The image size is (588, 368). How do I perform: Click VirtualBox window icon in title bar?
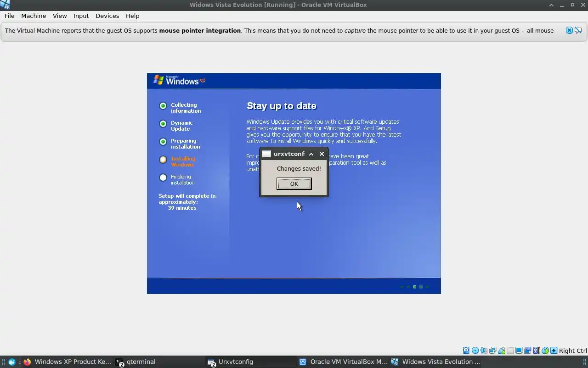(5, 5)
